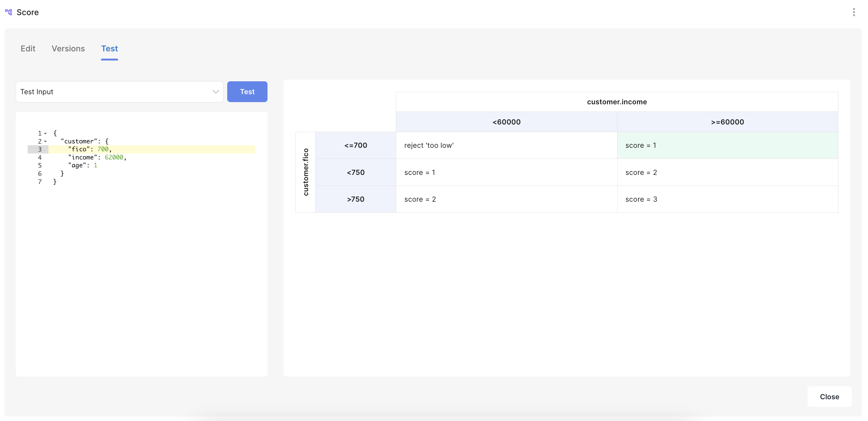Select the highlighted score = 1 cell
The width and height of the screenshot is (868, 421).
point(727,145)
